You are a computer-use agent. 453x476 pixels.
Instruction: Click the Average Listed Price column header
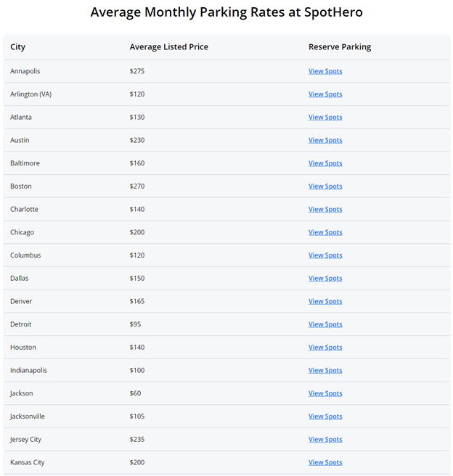[169, 46]
